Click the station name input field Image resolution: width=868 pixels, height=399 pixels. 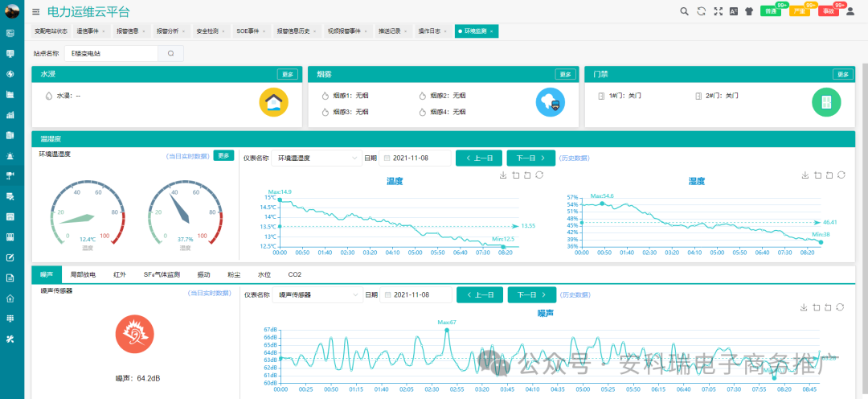tap(111, 53)
